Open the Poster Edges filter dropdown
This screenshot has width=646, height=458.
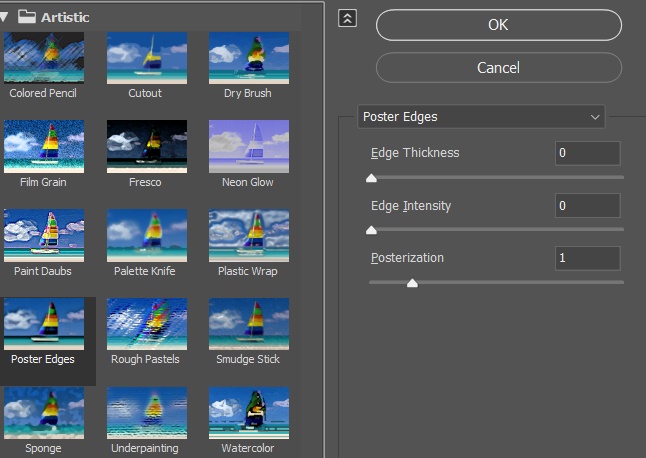pos(481,117)
